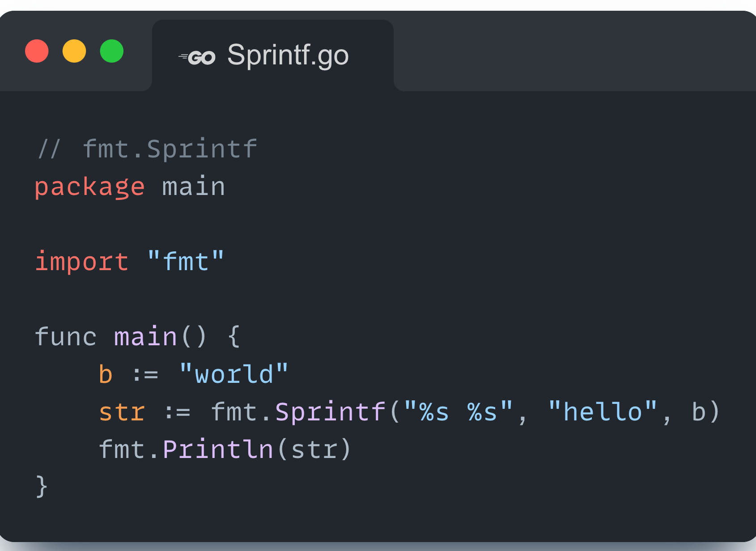Click the "// fmt.Sprintf" comment line
The image size is (756, 551).
pyautogui.click(x=148, y=149)
